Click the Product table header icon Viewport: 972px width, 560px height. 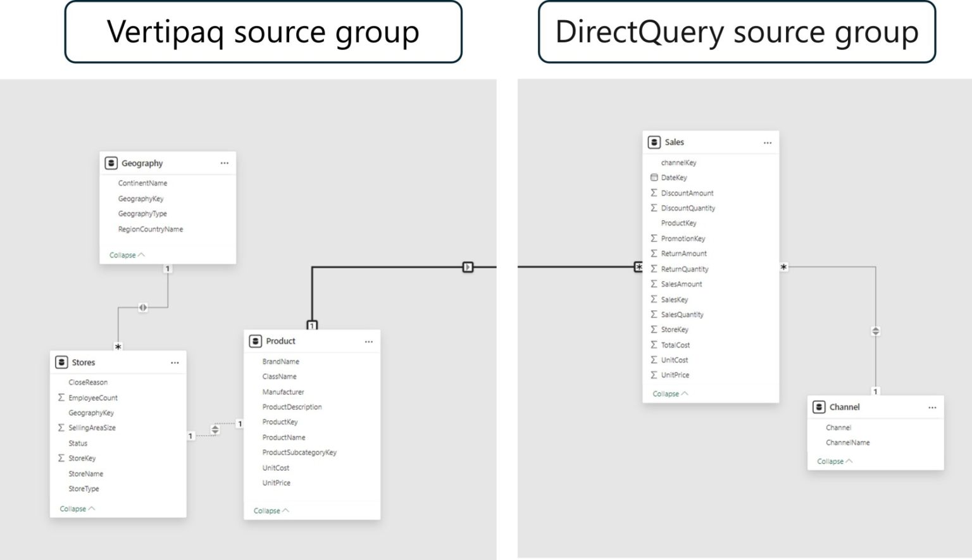[254, 341]
